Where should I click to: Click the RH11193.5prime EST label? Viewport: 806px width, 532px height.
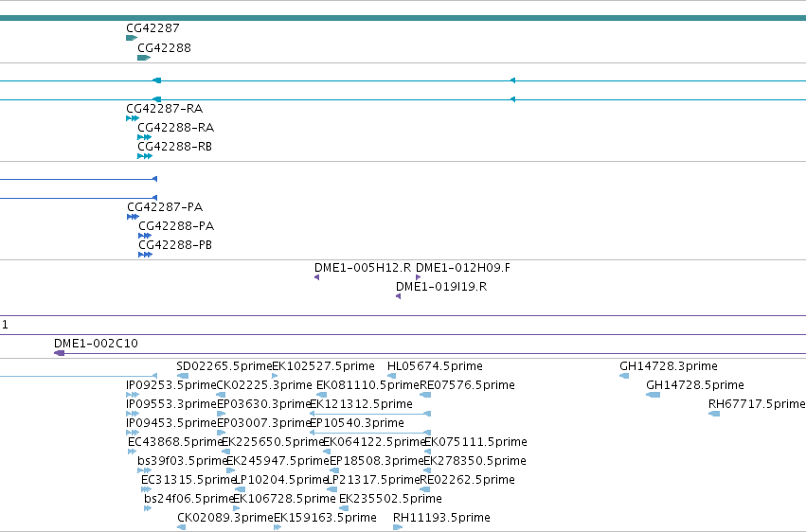pos(441,518)
